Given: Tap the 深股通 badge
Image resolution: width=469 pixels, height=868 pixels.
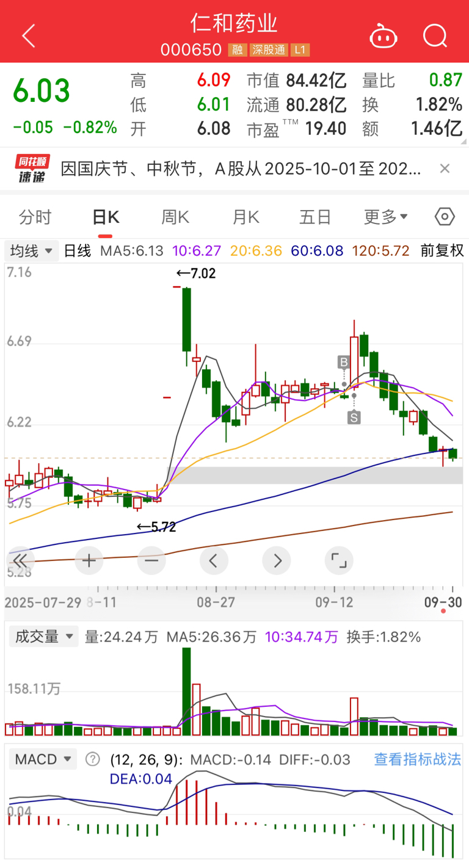Looking at the screenshot, I should [x=268, y=50].
